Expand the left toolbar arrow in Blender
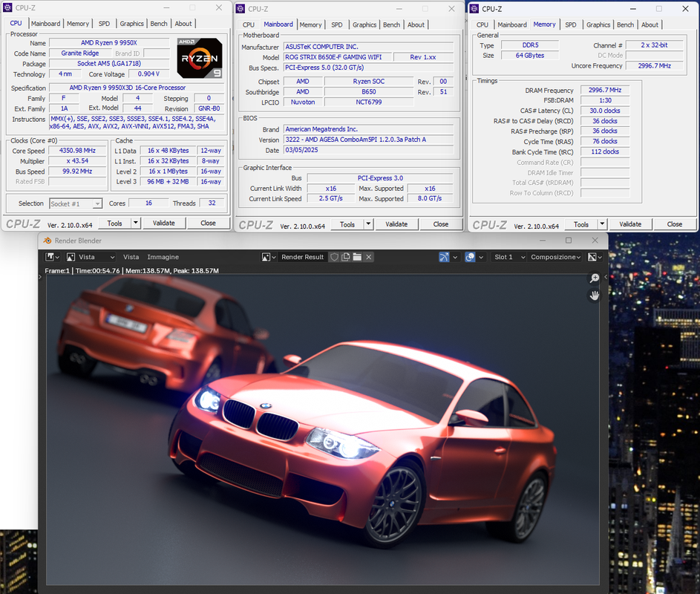The width and height of the screenshot is (700, 594). [x=40, y=277]
